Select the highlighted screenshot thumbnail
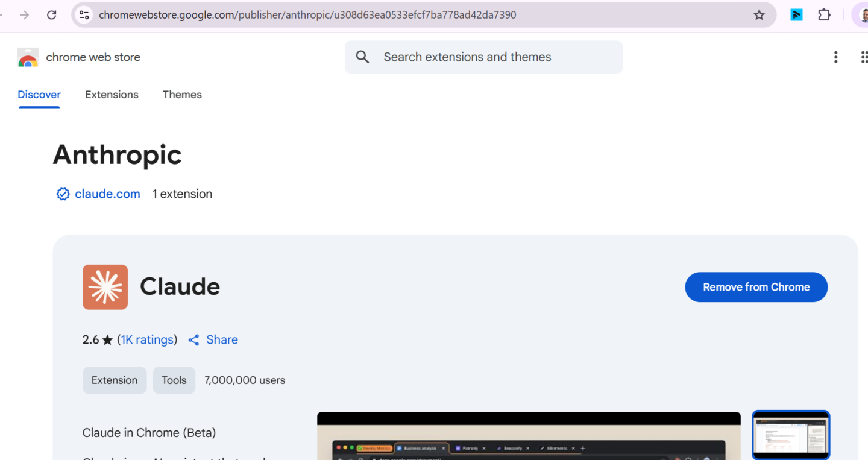Screen dimensions: 868x460 [x=791, y=435]
